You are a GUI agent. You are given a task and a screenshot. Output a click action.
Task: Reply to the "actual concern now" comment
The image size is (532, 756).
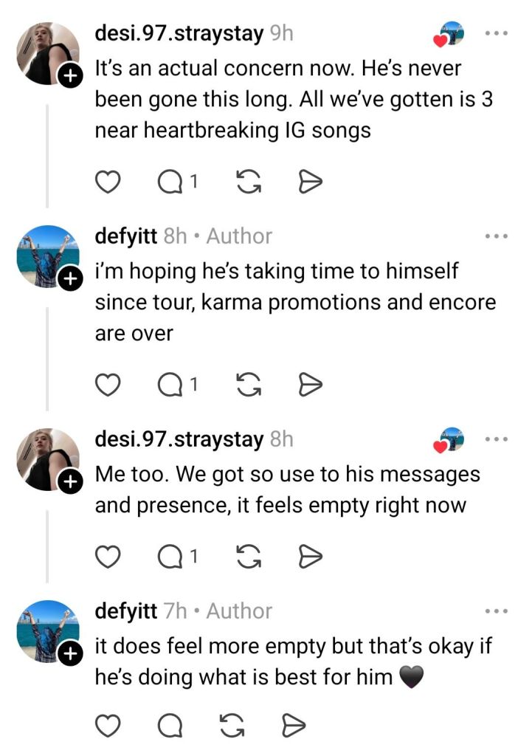point(172,182)
